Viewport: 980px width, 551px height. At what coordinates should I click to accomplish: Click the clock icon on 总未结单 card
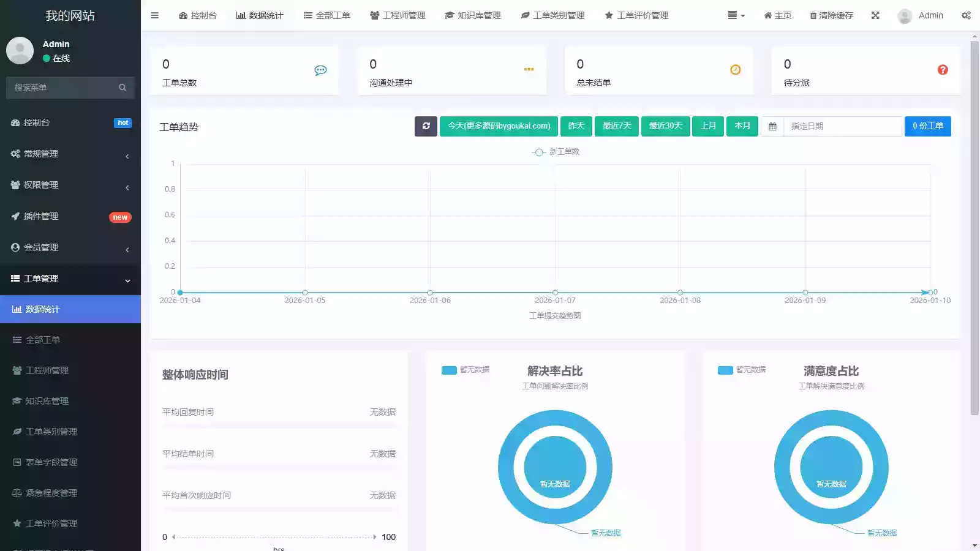point(735,70)
